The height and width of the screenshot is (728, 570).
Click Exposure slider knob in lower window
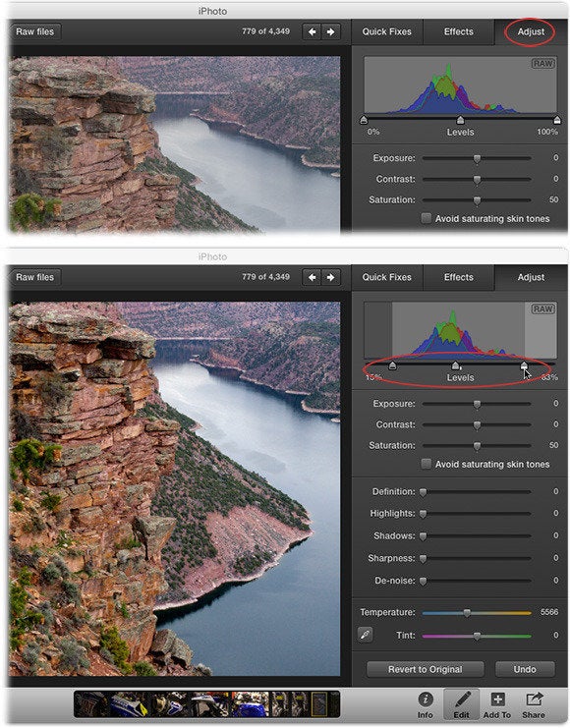tap(477, 405)
